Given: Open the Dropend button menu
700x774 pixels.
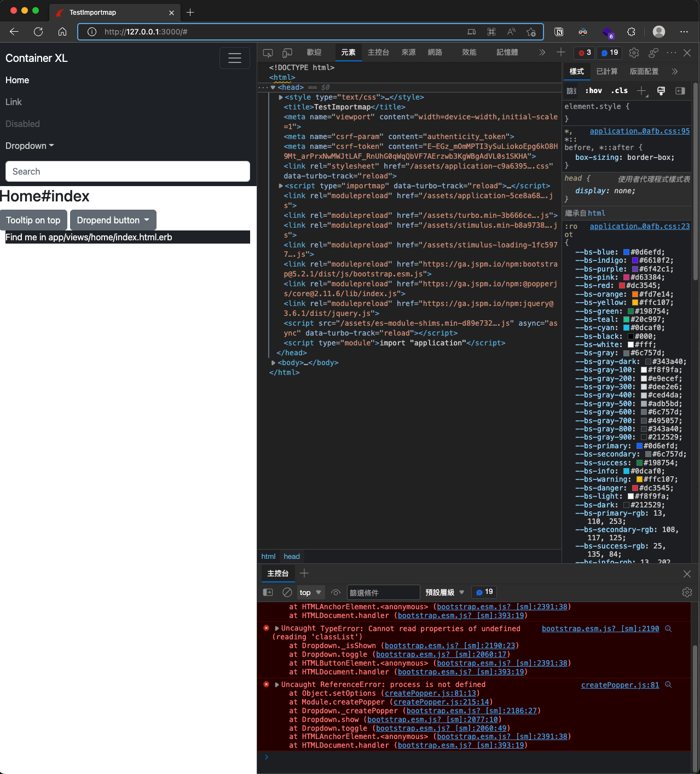Looking at the screenshot, I should [x=113, y=220].
